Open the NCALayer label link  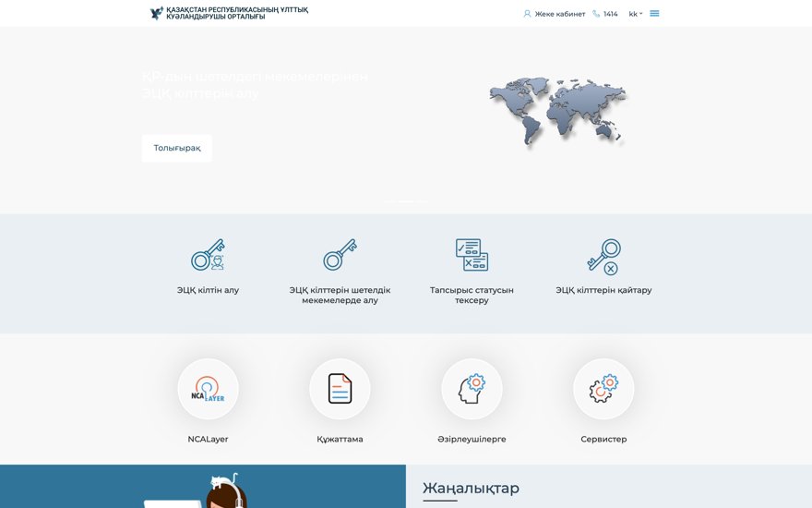point(208,439)
